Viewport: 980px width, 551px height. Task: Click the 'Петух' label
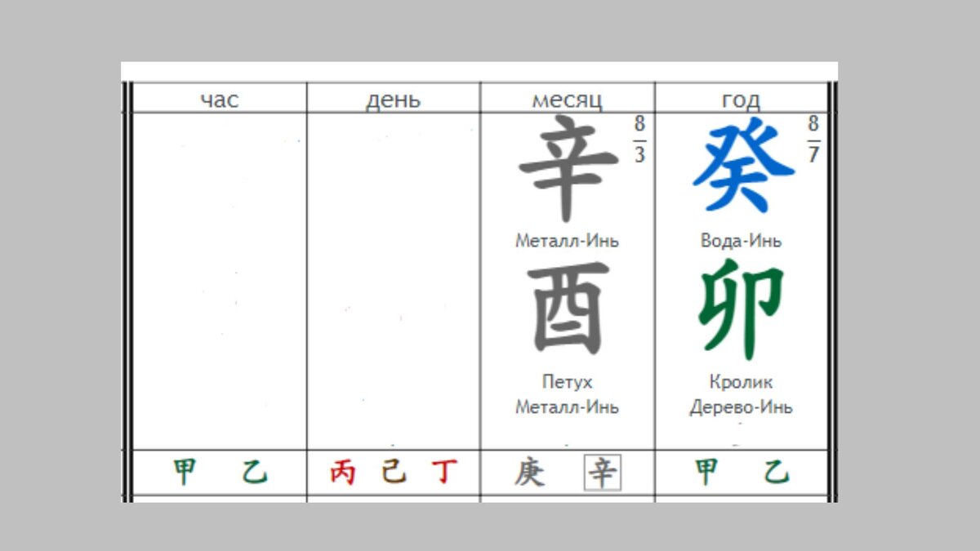[567, 382]
